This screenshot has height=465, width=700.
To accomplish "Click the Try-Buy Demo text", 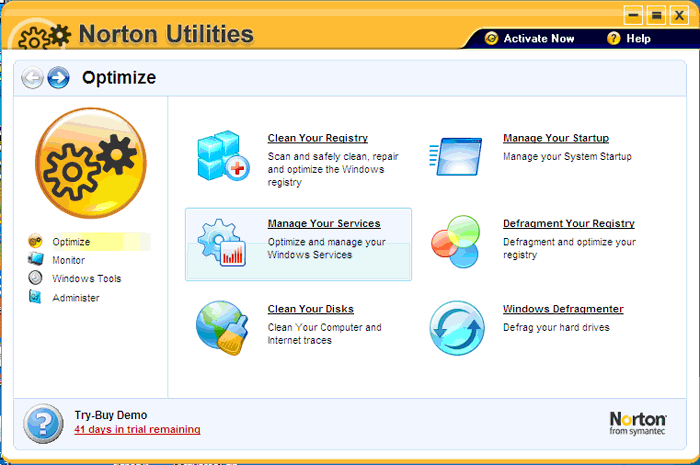I will tap(111, 415).
